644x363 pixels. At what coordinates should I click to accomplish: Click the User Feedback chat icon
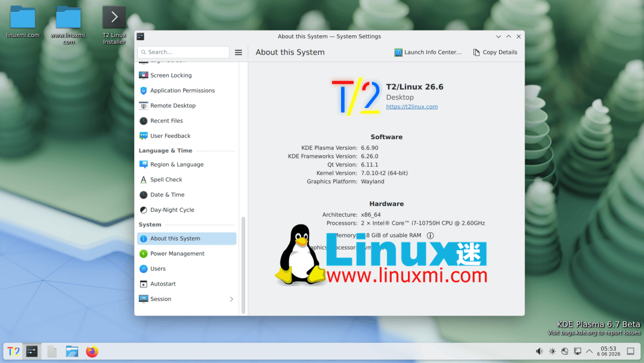point(143,136)
